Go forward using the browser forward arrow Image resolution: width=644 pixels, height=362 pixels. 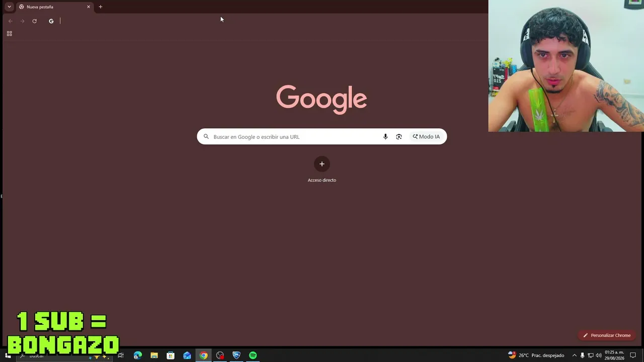click(22, 21)
